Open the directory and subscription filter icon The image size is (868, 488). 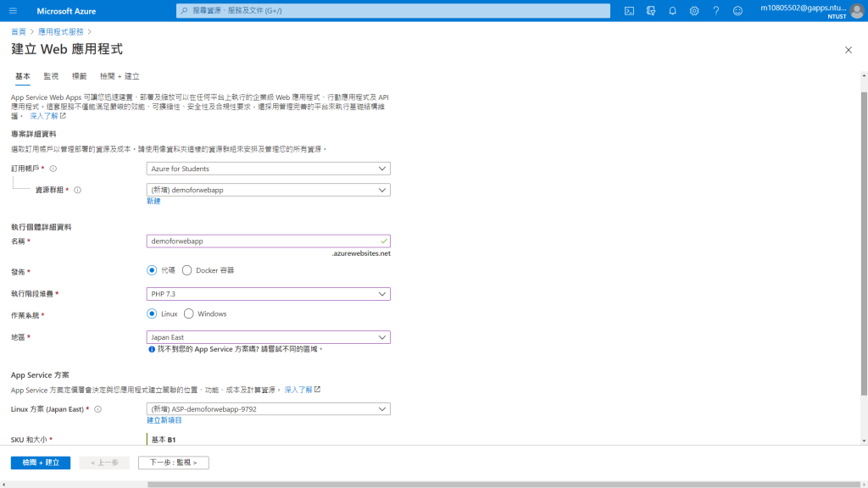[651, 10]
